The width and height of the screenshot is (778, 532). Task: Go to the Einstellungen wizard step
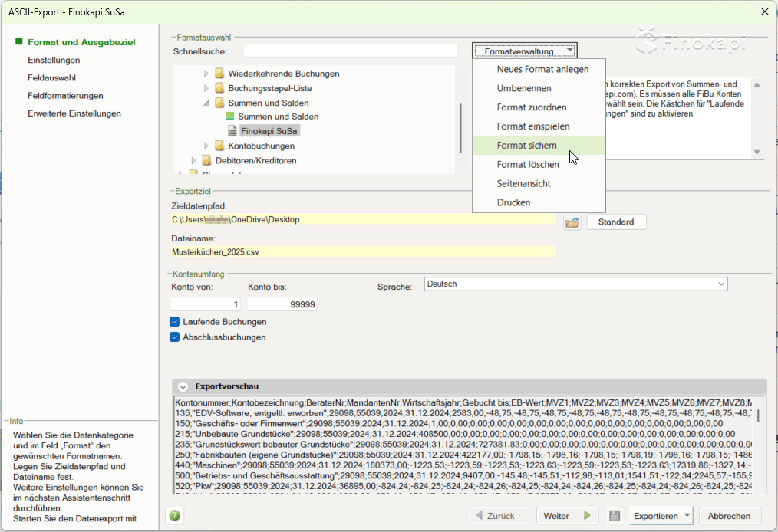[54, 60]
